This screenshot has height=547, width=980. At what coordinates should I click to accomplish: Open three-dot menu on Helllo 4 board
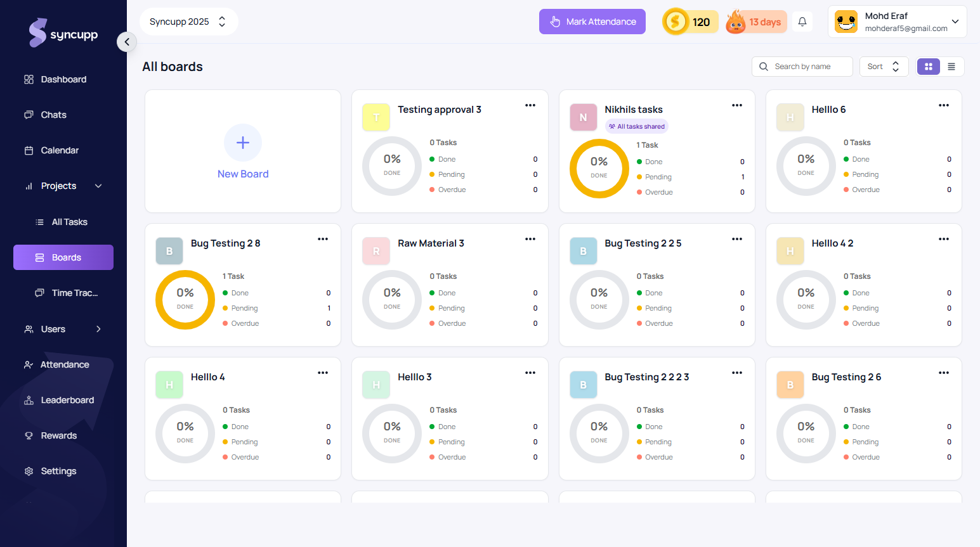(x=323, y=373)
